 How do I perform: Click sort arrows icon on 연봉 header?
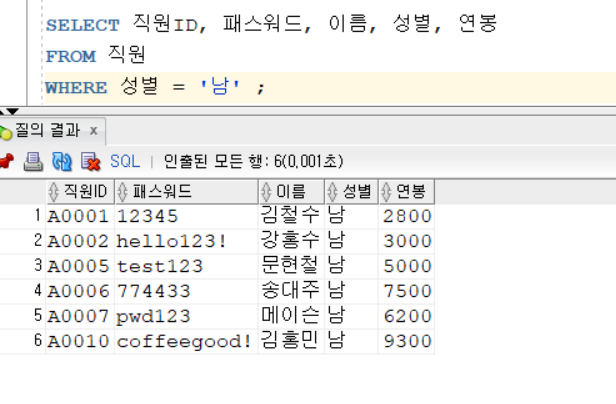(x=386, y=192)
